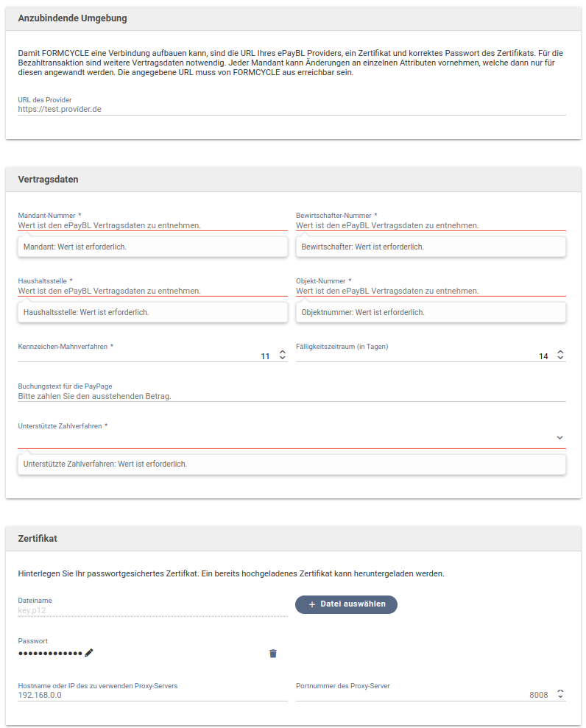Open the Unterstützte Zahlverfahren dropdown

(559, 437)
